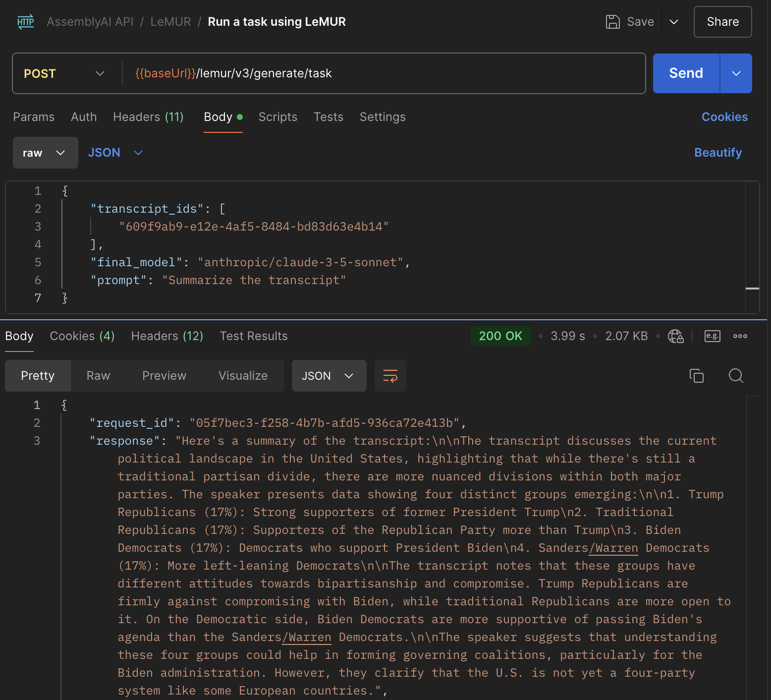
Task: Send the LeMUR task request
Action: click(685, 73)
